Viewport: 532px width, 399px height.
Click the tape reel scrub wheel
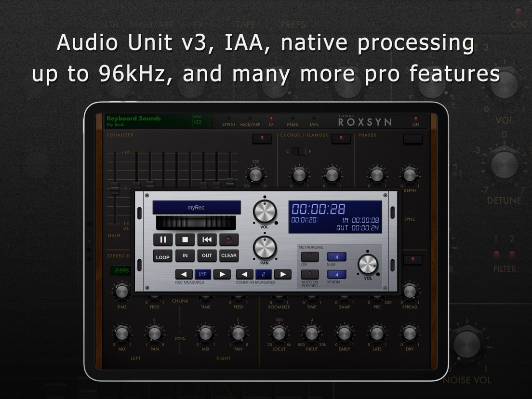click(x=196, y=223)
